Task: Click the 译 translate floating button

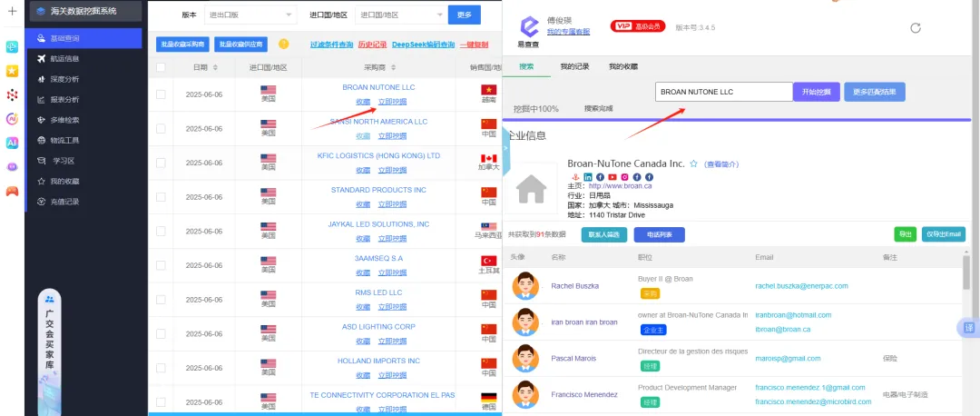Action: [x=969, y=328]
